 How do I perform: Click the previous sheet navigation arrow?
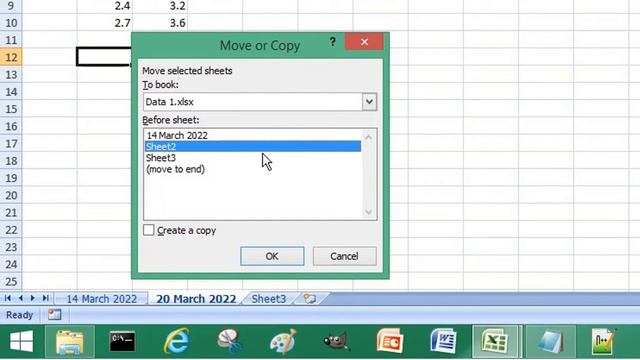coord(20,298)
